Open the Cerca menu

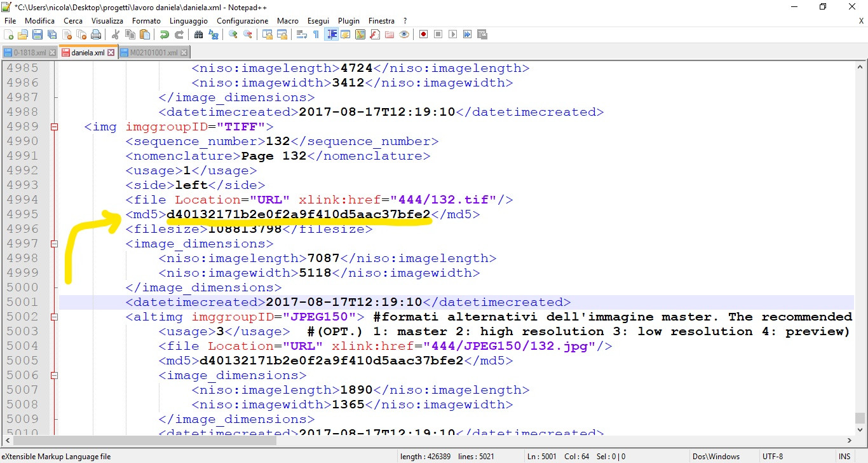(x=73, y=21)
